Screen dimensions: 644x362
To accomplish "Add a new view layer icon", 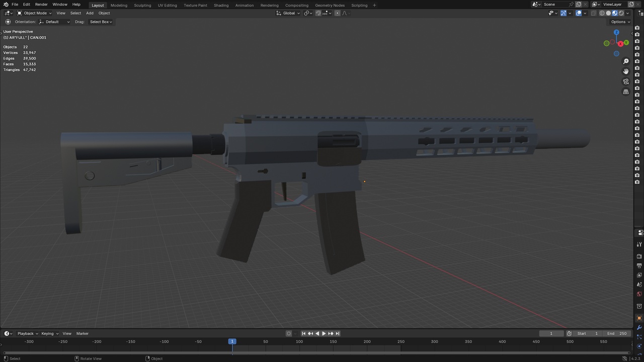I will [x=631, y=5].
